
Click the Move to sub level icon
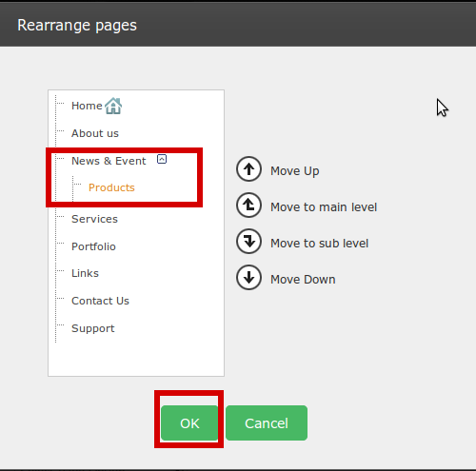pos(248,242)
